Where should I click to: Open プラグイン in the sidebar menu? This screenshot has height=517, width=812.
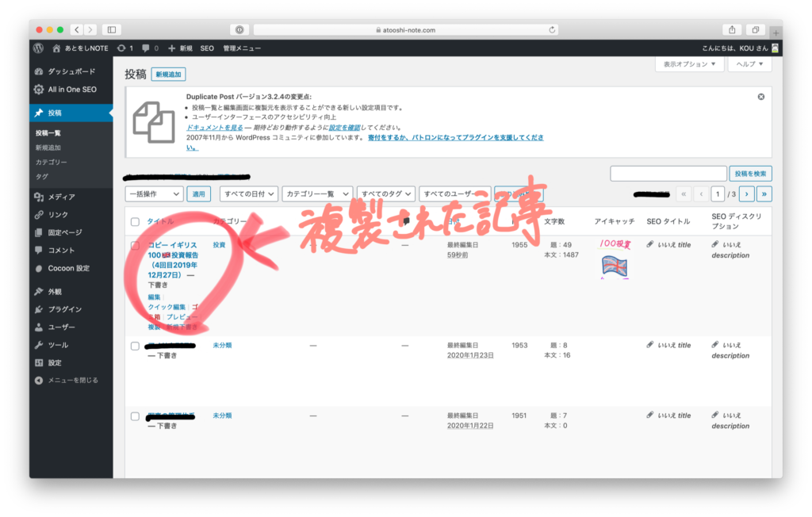pos(64,309)
